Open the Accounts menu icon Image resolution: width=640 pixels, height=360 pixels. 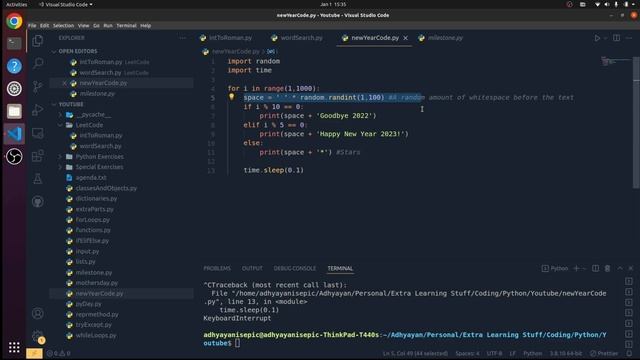click(x=38, y=313)
